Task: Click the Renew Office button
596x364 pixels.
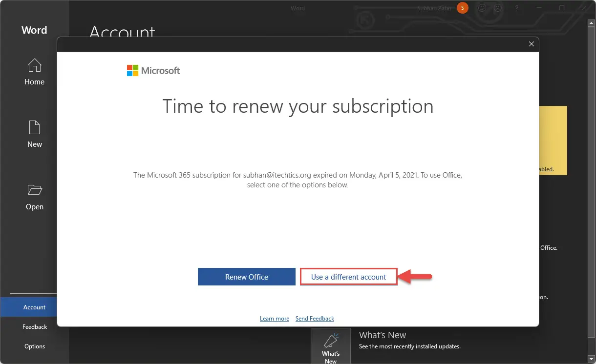Action: coord(247,277)
